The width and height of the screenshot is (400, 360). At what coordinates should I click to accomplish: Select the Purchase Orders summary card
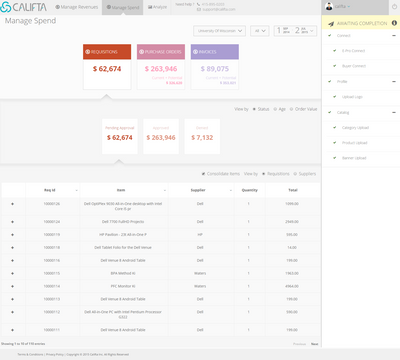tap(161, 67)
